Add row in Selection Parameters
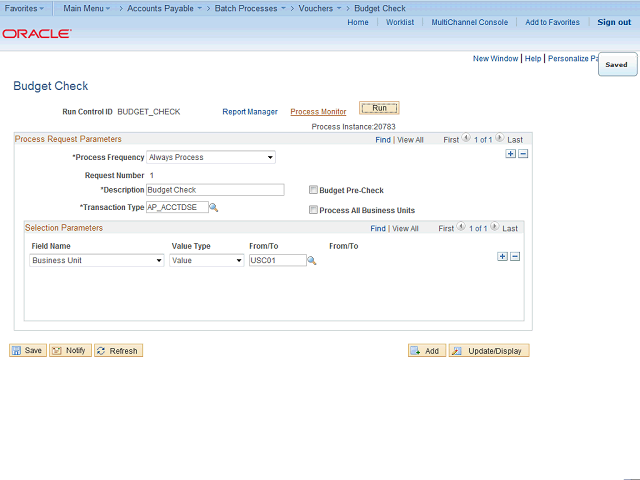 tap(502, 256)
